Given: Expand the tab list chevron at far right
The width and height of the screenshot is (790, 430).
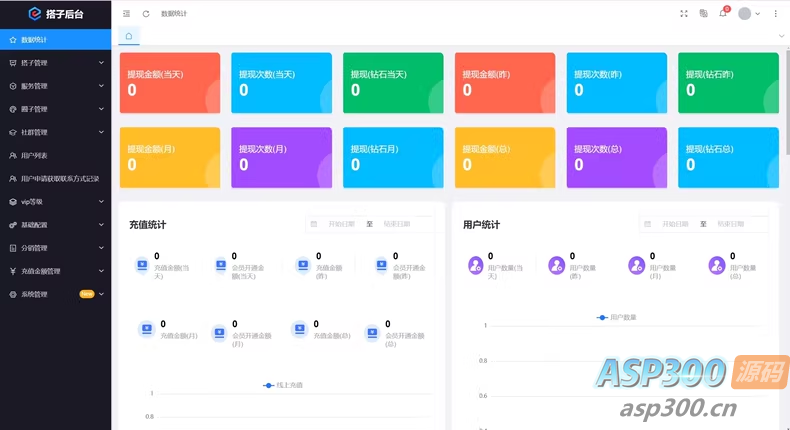Looking at the screenshot, I should [781, 36].
